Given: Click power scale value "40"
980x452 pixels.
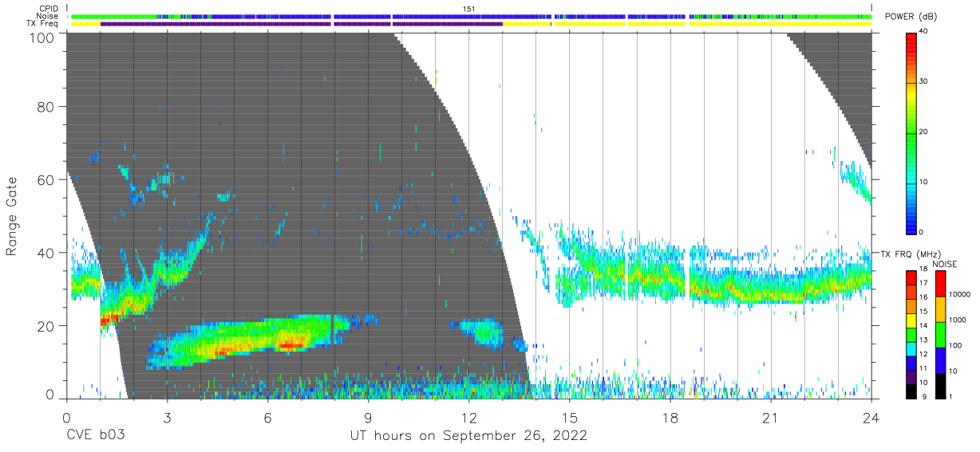Looking at the screenshot, I should coord(925,31).
